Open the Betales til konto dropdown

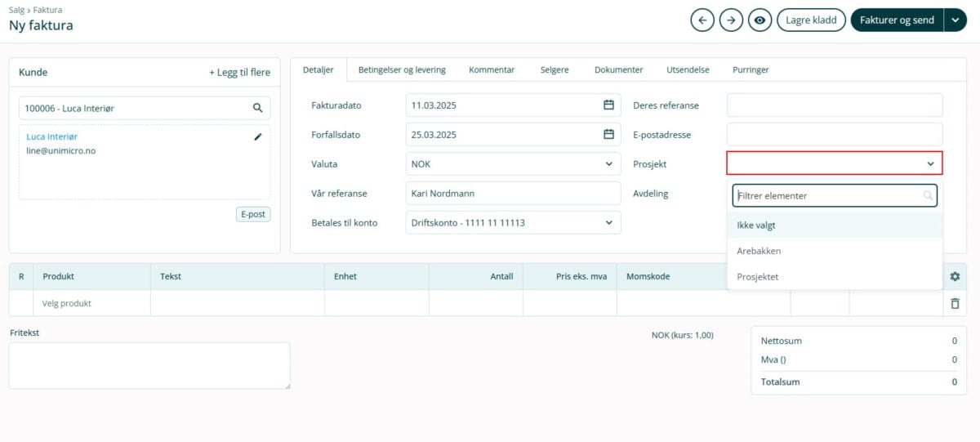[608, 222]
